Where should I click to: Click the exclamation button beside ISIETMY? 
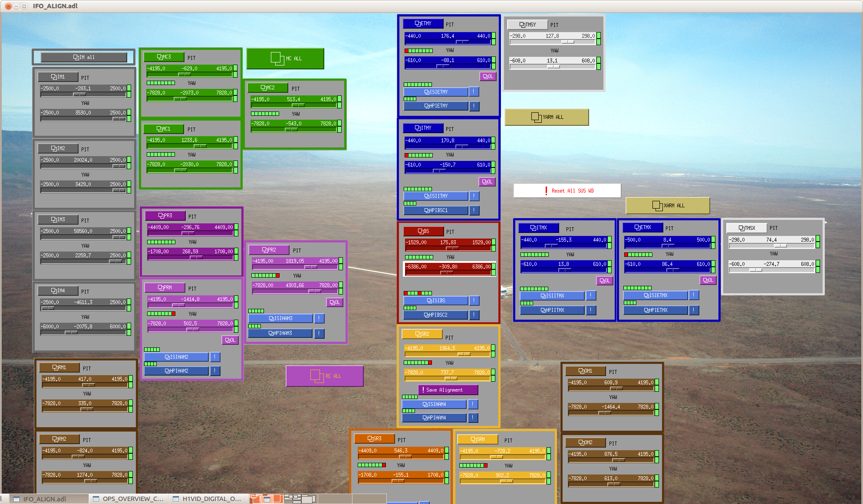coord(474,92)
